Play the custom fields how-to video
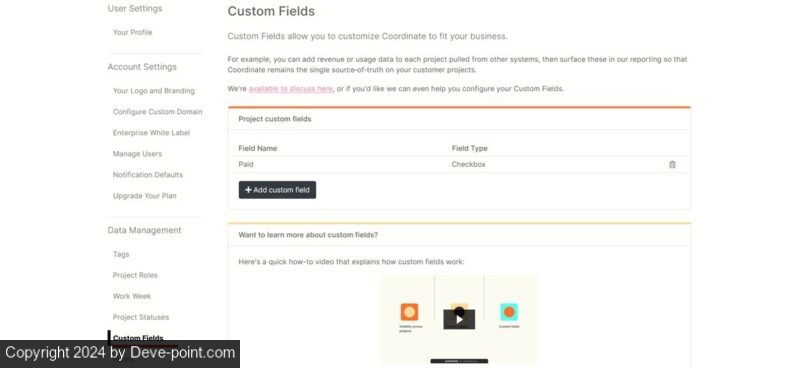Screen dimensions: 800x368 point(459,320)
